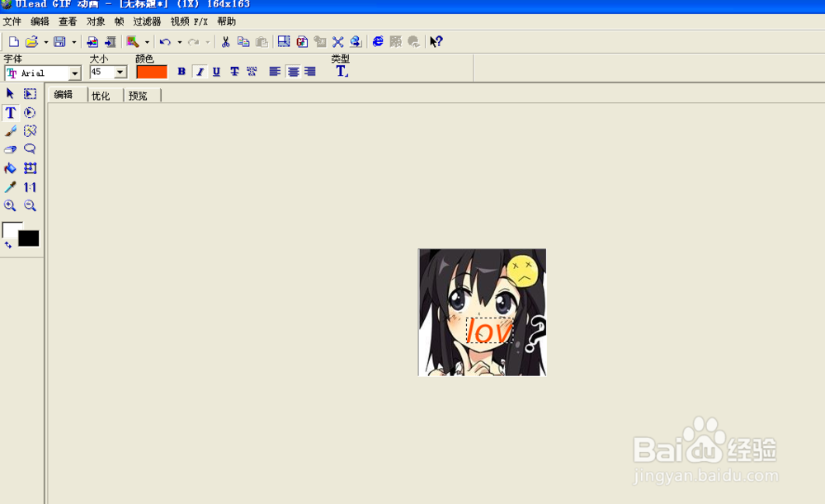This screenshot has width=825, height=504.
Task: Click the Zoom out magnifier
Action: click(30, 205)
